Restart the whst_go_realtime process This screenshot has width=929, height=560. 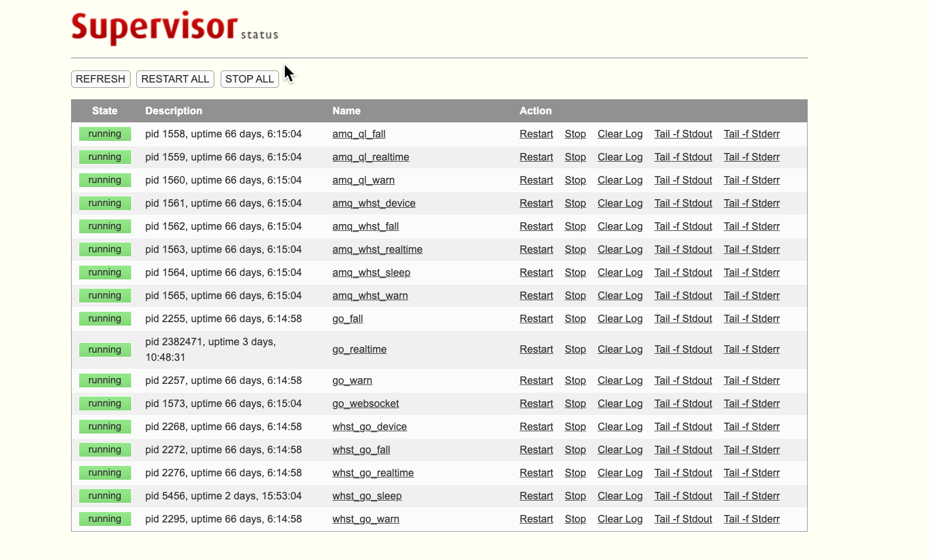[536, 473]
